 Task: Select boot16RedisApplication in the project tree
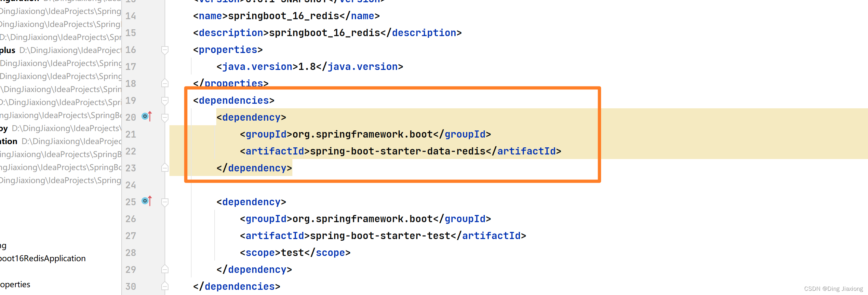[43, 258]
